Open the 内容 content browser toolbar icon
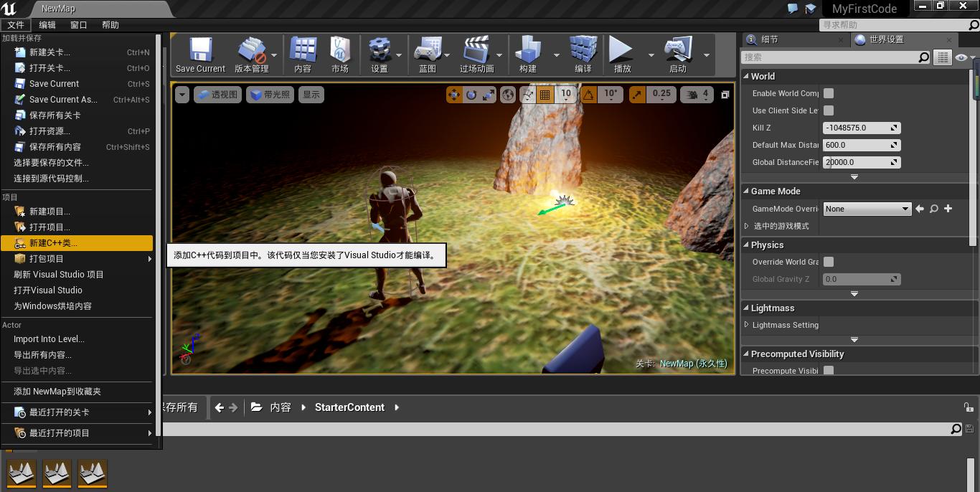 point(303,55)
